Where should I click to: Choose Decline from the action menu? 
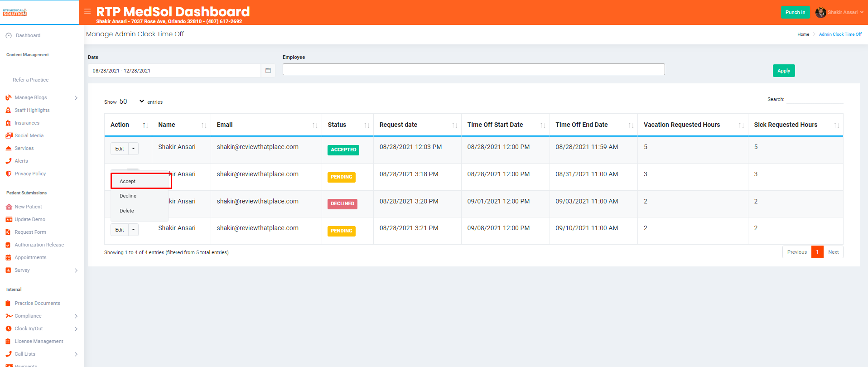140,196
